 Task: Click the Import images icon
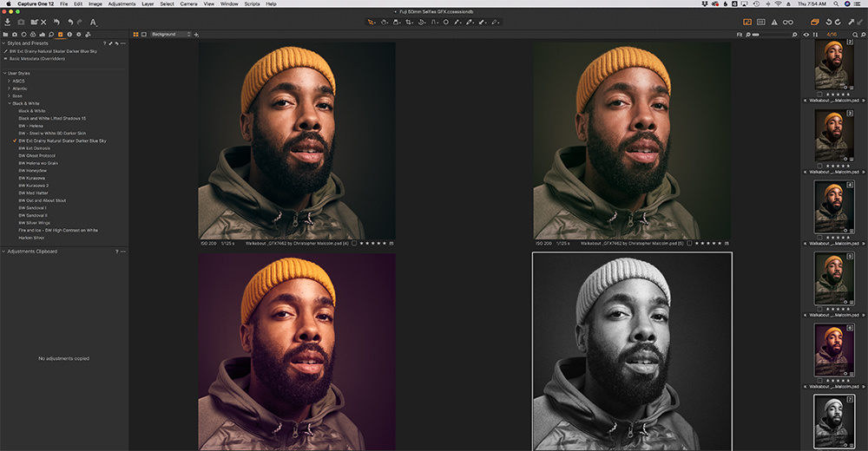(x=7, y=21)
